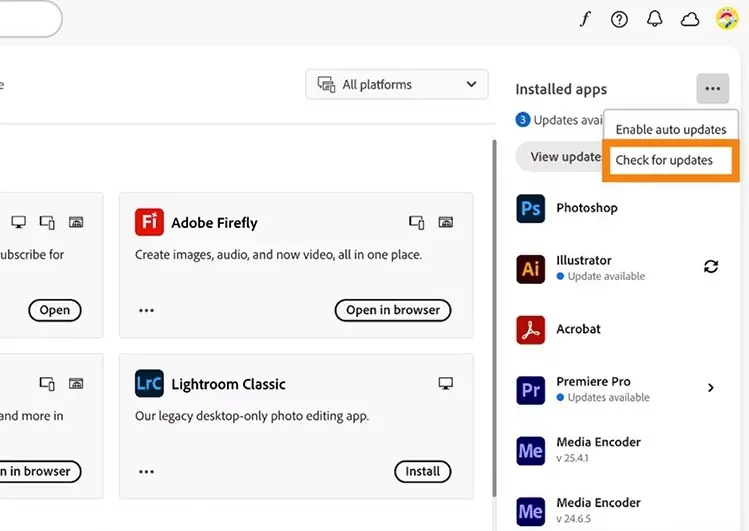The image size is (749, 531).
Task: Open Installed apps more options button
Action: 712,89
